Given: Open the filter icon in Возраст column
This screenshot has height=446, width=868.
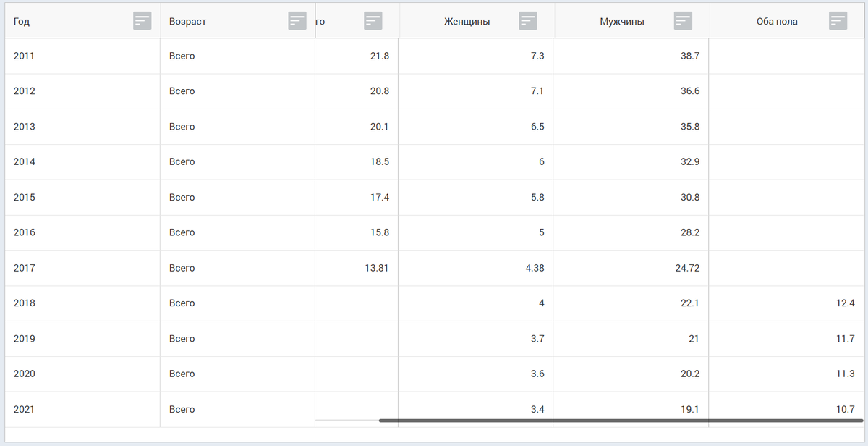Looking at the screenshot, I should tap(297, 21).
